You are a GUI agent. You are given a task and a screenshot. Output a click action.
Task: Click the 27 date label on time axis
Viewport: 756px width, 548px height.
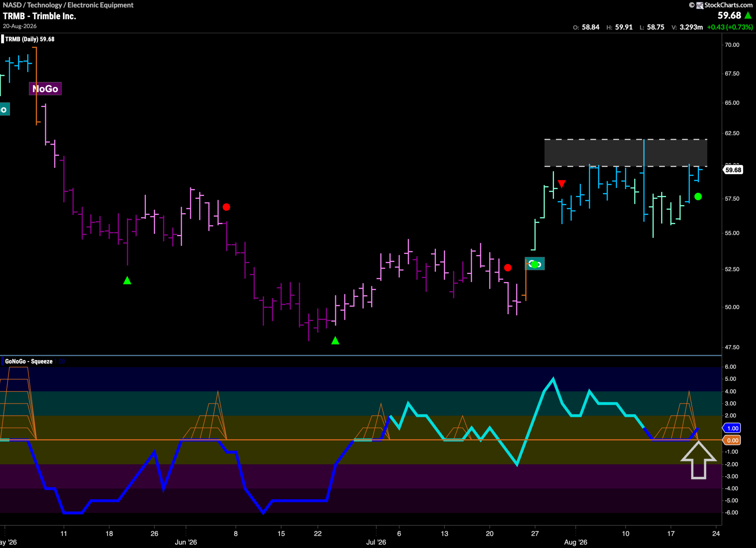[535, 533]
